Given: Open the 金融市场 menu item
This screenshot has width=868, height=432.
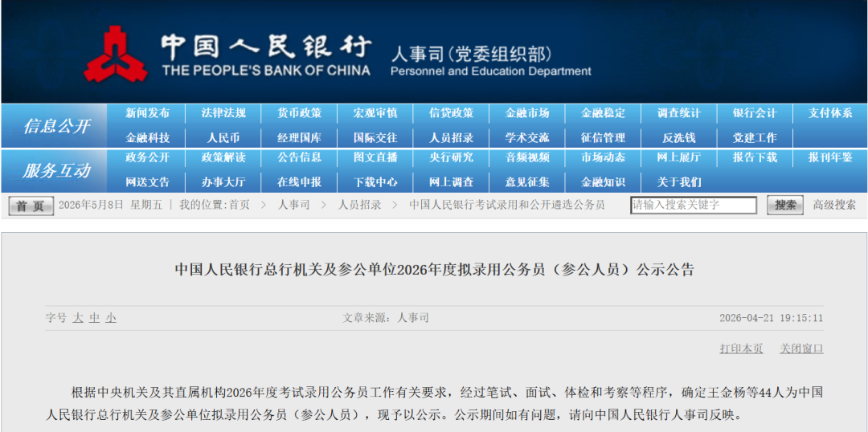Looking at the screenshot, I should (527, 113).
